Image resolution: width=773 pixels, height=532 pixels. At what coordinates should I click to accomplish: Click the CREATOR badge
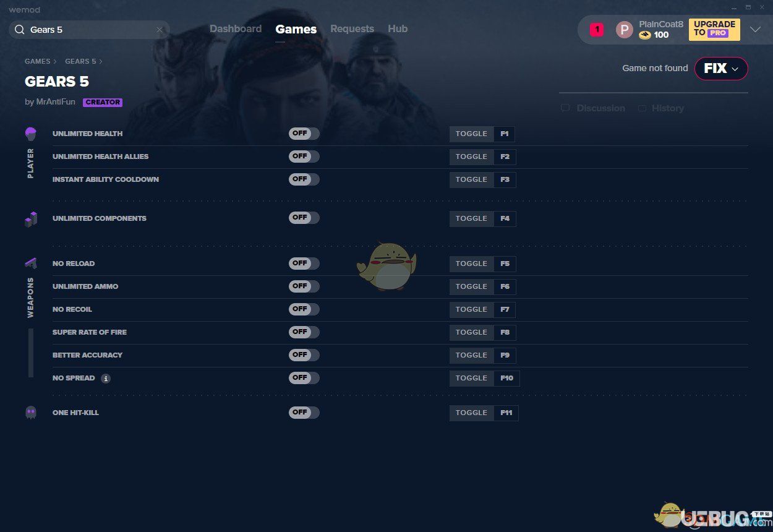click(103, 103)
